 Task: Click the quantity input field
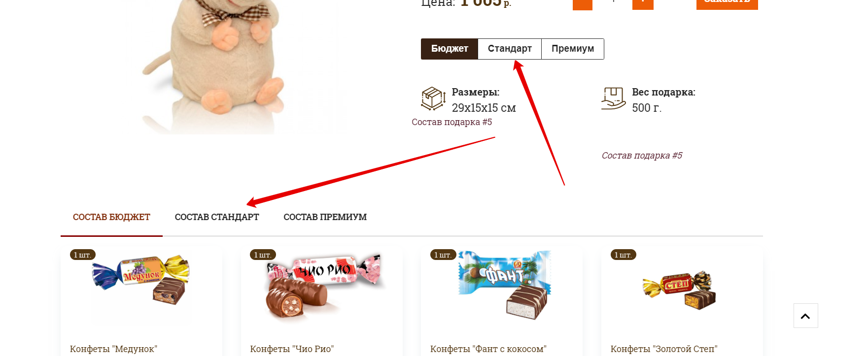click(613, 3)
